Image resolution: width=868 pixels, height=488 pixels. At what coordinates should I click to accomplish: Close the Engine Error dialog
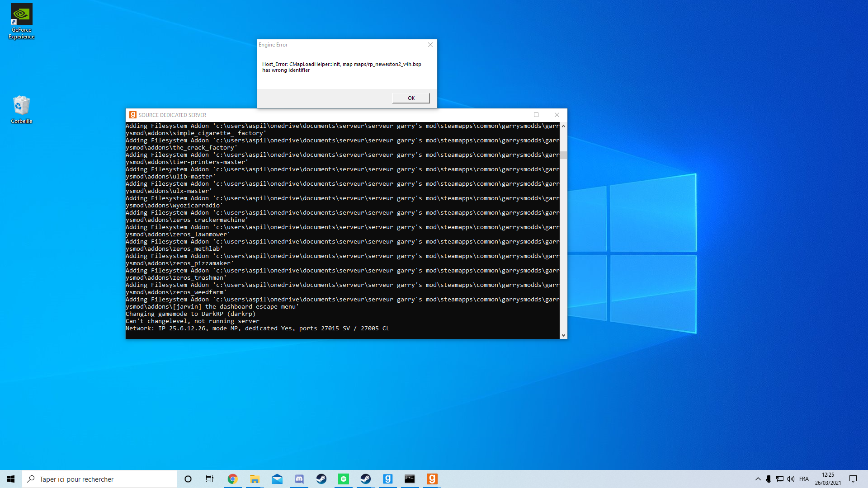430,45
